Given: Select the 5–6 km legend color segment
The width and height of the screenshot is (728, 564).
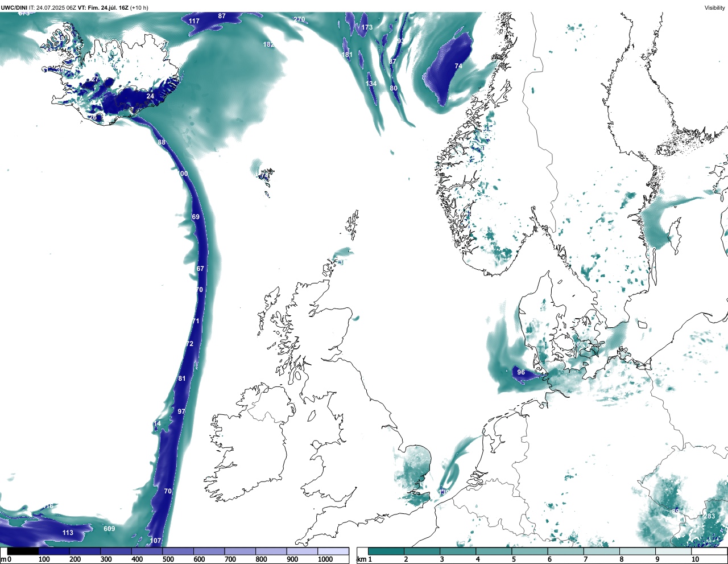Looking at the screenshot, I should tap(531, 551).
